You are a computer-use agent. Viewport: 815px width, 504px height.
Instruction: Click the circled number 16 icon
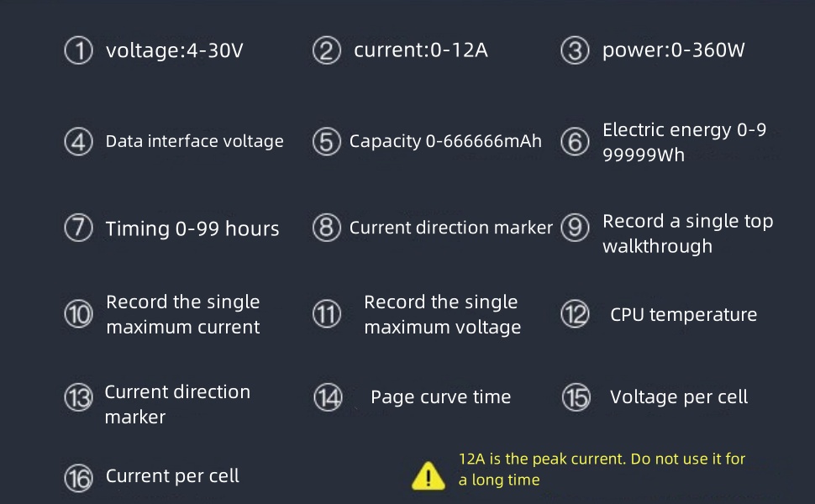78,477
